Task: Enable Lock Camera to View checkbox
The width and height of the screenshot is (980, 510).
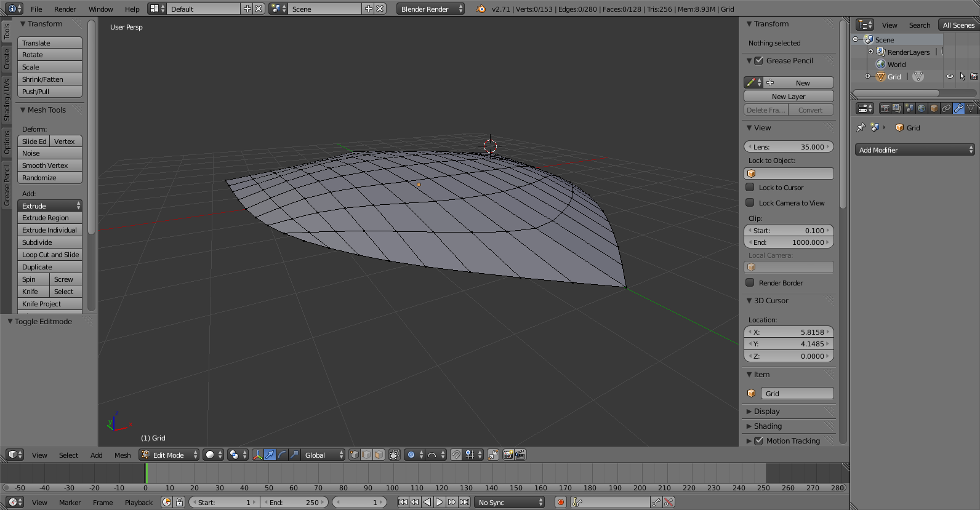Action: pos(750,202)
